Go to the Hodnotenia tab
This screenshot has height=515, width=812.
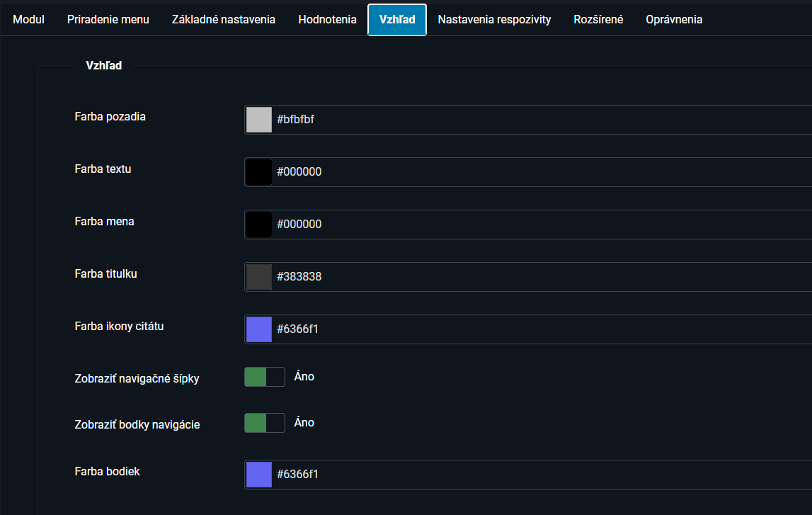(x=327, y=20)
